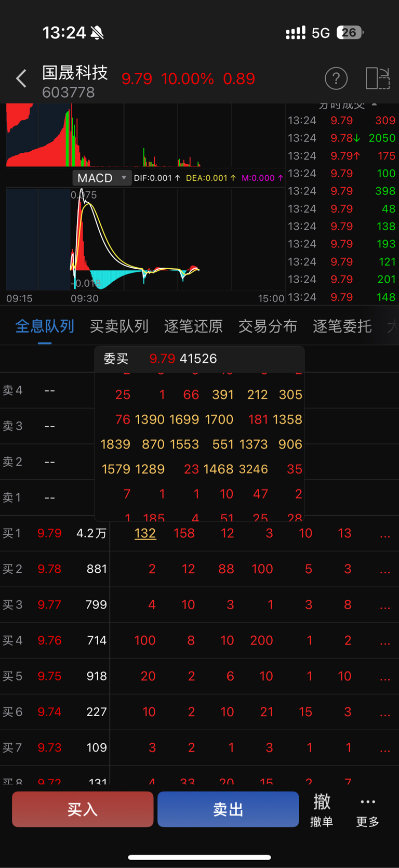
Task: Tap the 9.78 downward tick price
Action: pos(345,138)
